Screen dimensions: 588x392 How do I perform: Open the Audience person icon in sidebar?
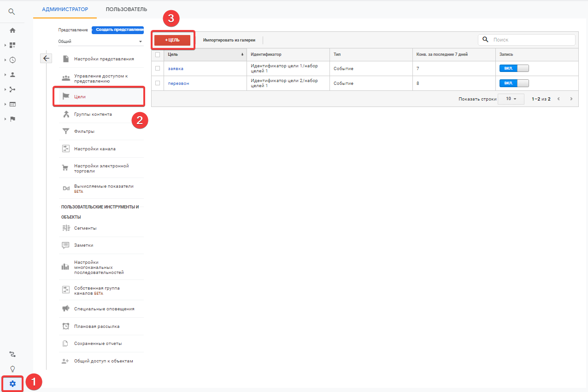coord(12,75)
